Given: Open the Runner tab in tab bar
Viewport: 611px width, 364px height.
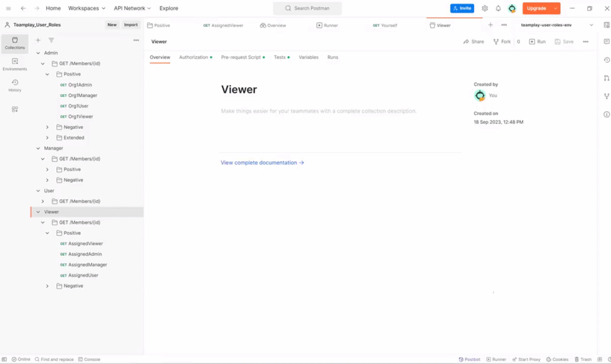Looking at the screenshot, I should 327,25.
